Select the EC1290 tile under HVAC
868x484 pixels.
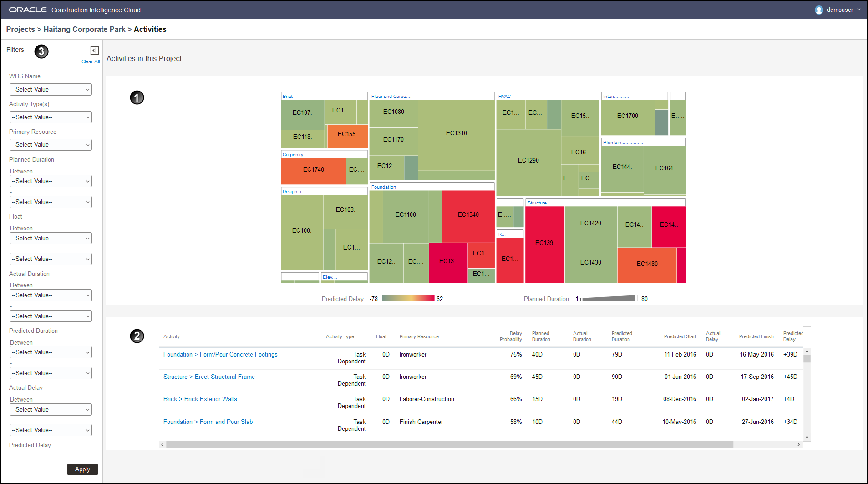(528, 160)
